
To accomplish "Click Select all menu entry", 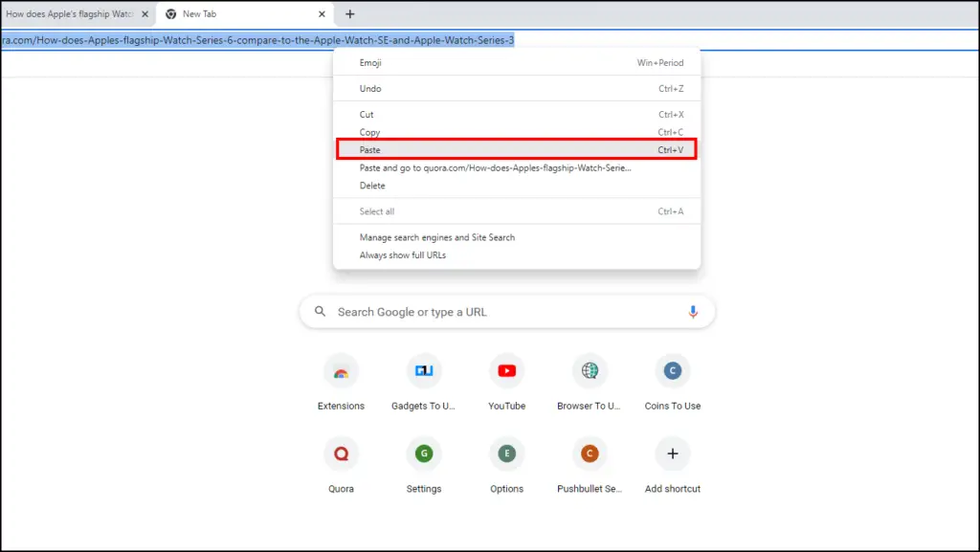I will point(517,211).
